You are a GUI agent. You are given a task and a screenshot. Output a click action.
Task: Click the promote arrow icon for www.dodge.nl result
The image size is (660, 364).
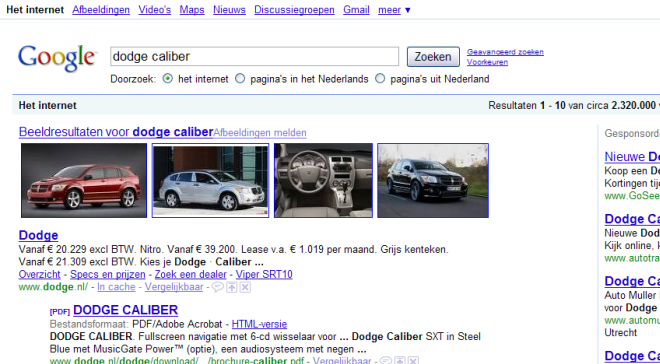232,287
